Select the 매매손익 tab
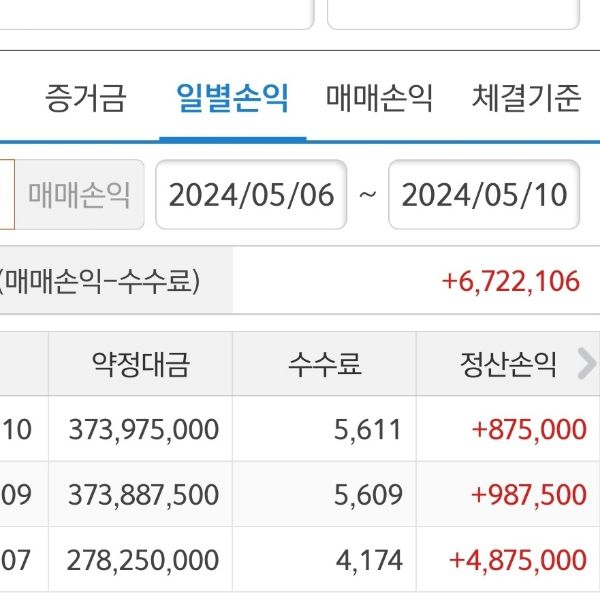 [x=379, y=98]
